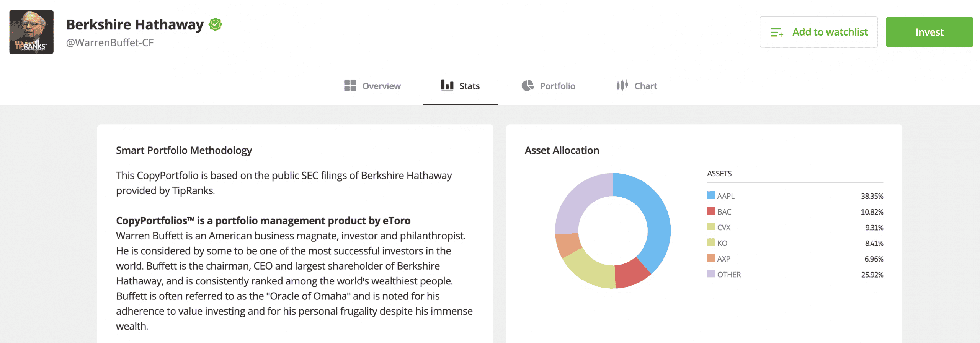The height and width of the screenshot is (343, 980).
Task: Click the AAPL blue legend swatch
Action: tap(711, 195)
